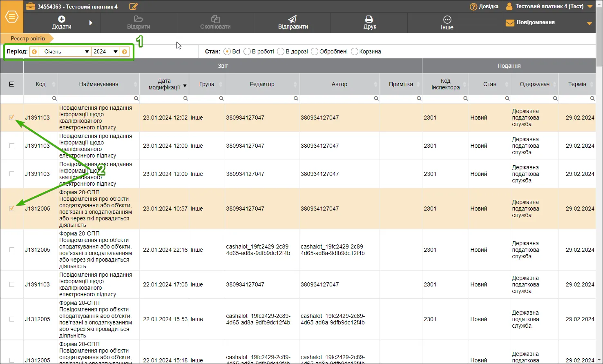Click the Код filter search field
The image size is (603, 364).
coord(40,99)
